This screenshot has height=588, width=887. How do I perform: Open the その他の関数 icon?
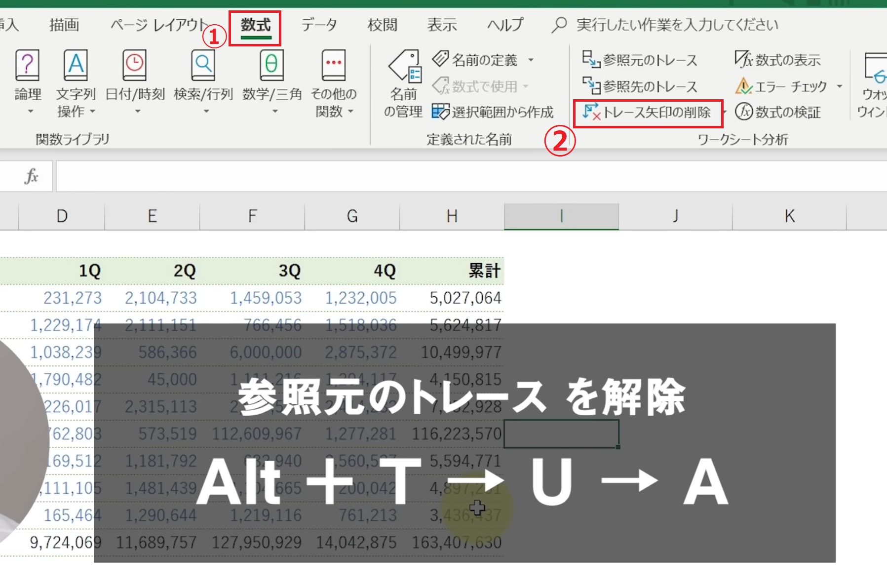pos(333,65)
